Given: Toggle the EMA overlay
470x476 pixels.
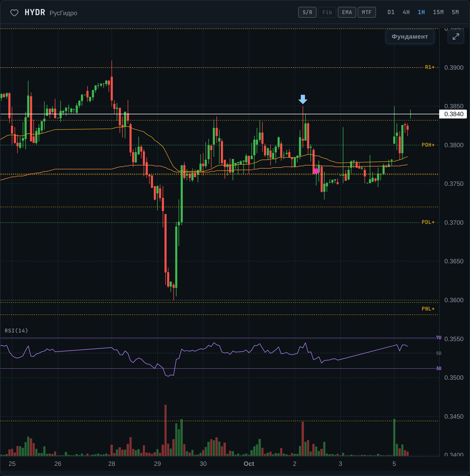Looking at the screenshot, I should (347, 12).
